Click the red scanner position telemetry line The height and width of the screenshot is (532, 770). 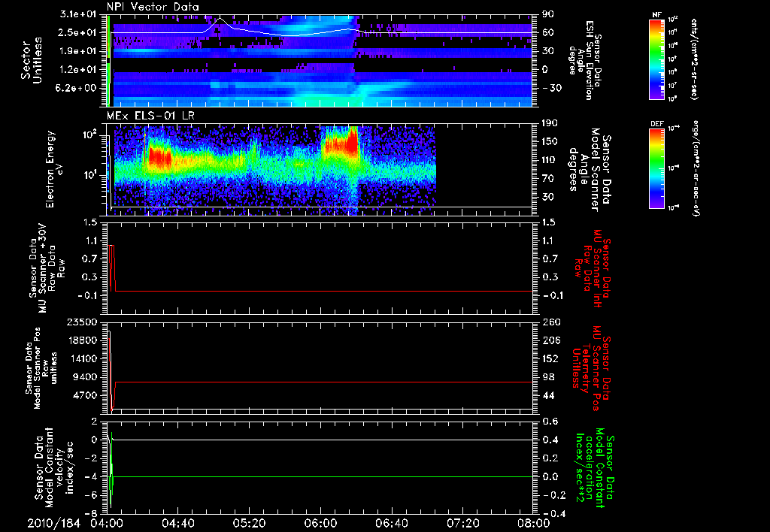324,382
